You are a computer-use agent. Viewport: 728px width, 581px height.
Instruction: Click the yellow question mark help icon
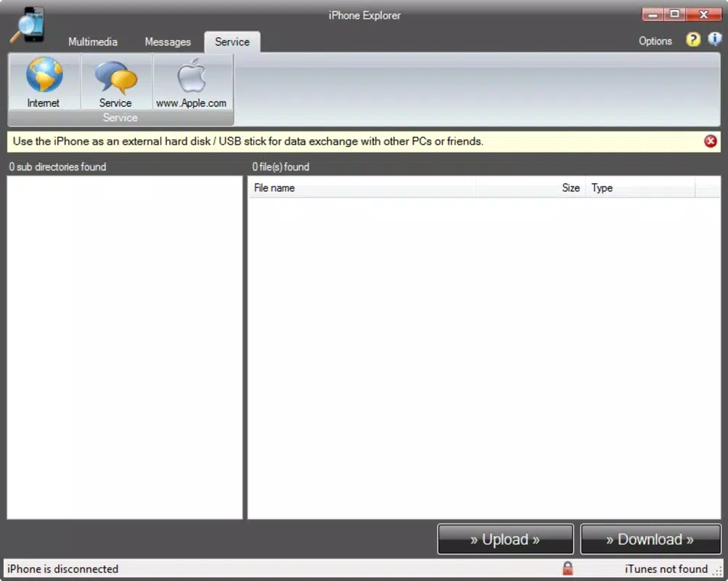click(x=692, y=40)
